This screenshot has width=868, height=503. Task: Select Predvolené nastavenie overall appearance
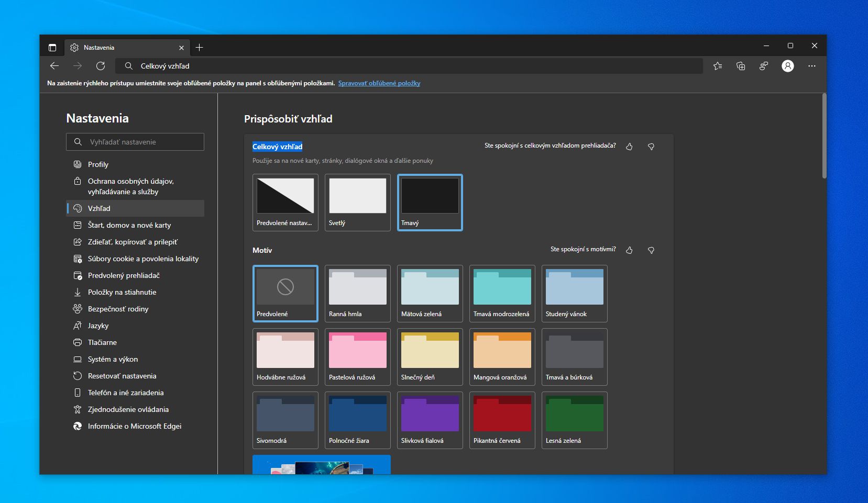coord(285,203)
